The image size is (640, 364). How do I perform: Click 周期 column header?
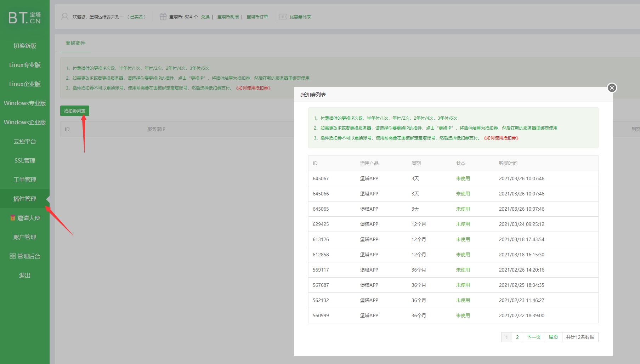click(x=416, y=163)
